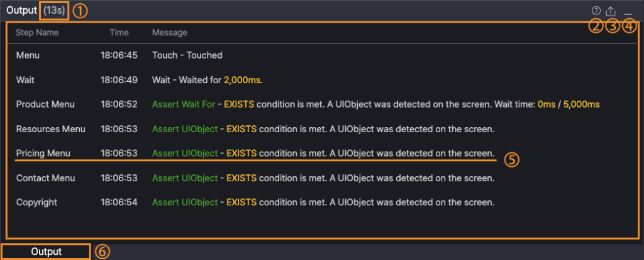Select the Menu step row

pos(323,55)
